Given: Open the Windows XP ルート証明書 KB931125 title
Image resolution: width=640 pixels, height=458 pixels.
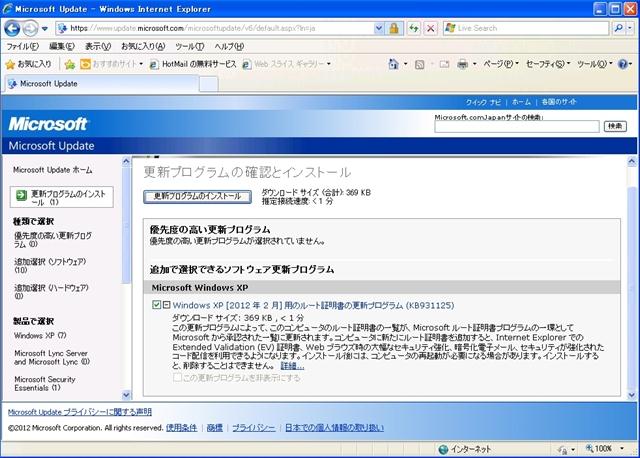Looking at the screenshot, I should click(313, 305).
